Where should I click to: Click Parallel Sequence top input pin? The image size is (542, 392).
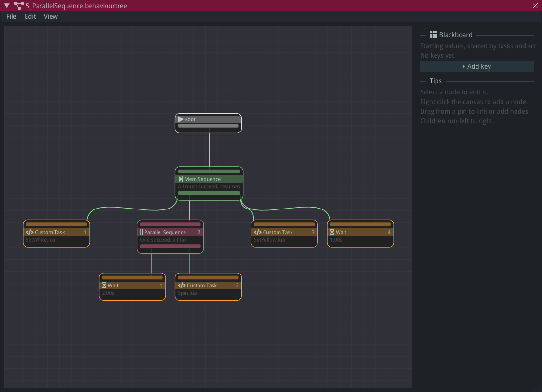(x=171, y=224)
